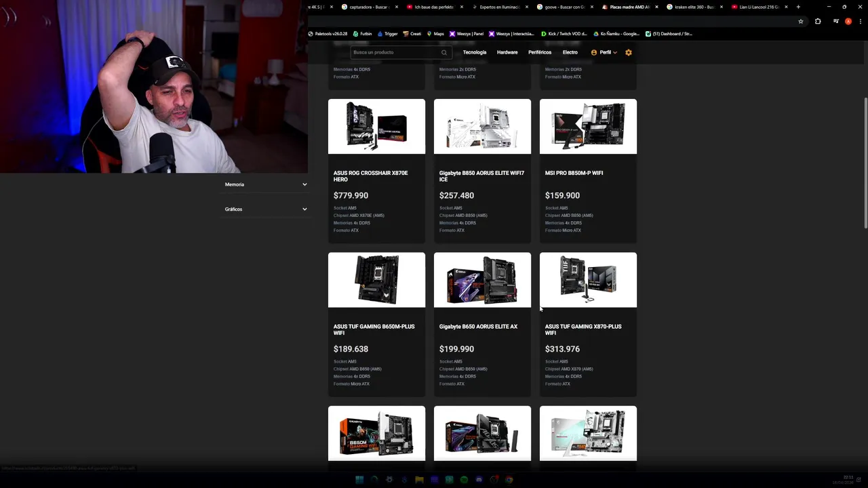Open Gigabyte B850 AORUS ELITE WIFI7 ICE product
The width and height of the screenshot is (868, 488).
tap(481, 176)
